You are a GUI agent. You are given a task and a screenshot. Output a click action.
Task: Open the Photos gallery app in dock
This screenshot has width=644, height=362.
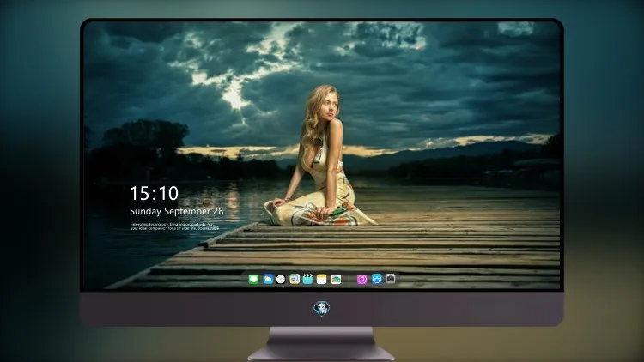tap(336, 280)
